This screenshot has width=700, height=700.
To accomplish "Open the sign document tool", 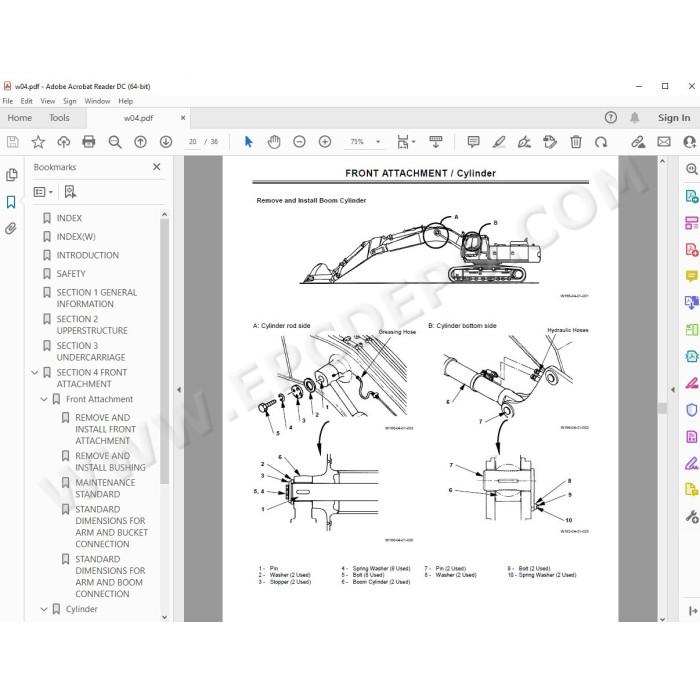I will [x=524, y=142].
